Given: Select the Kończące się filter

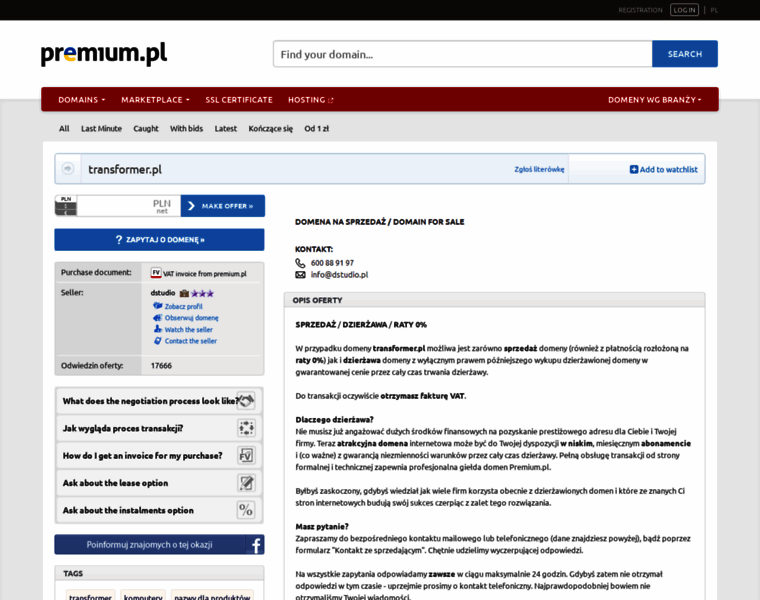Looking at the screenshot, I should pyautogui.click(x=270, y=128).
